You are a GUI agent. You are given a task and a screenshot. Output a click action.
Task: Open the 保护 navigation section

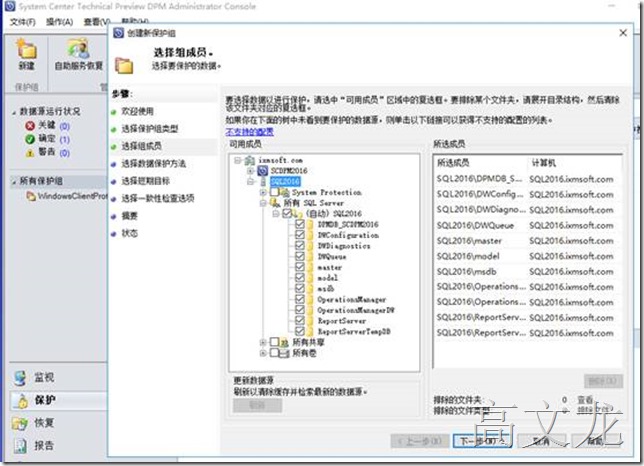(x=58, y=400)
